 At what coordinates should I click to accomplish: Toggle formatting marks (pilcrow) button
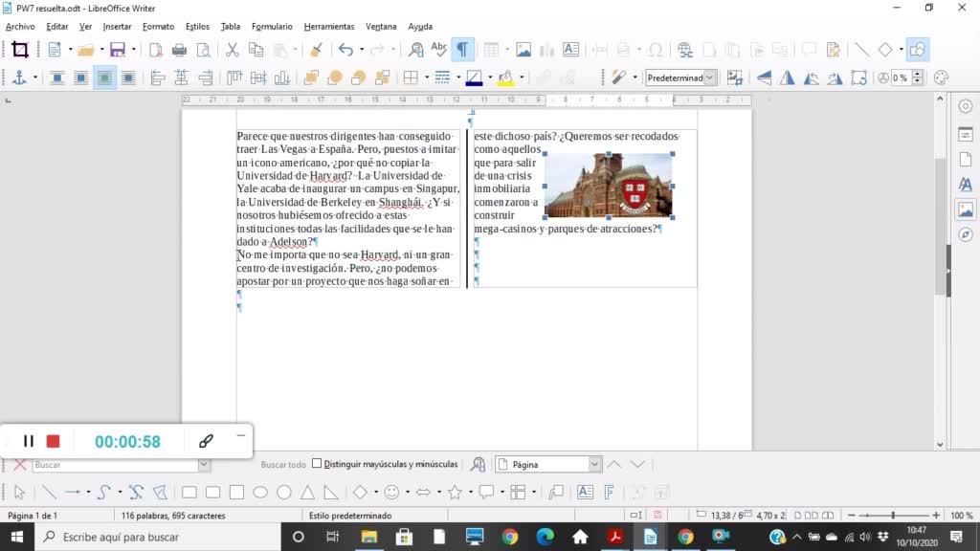(463, 50)
